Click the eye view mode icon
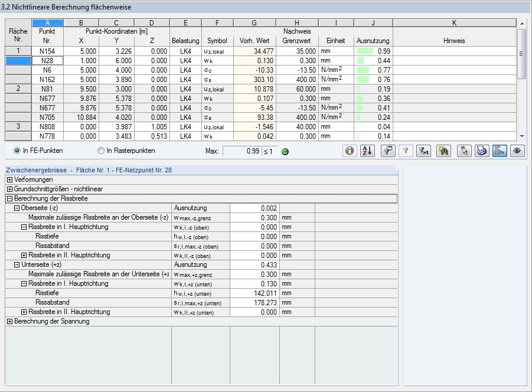 [517, 151]
